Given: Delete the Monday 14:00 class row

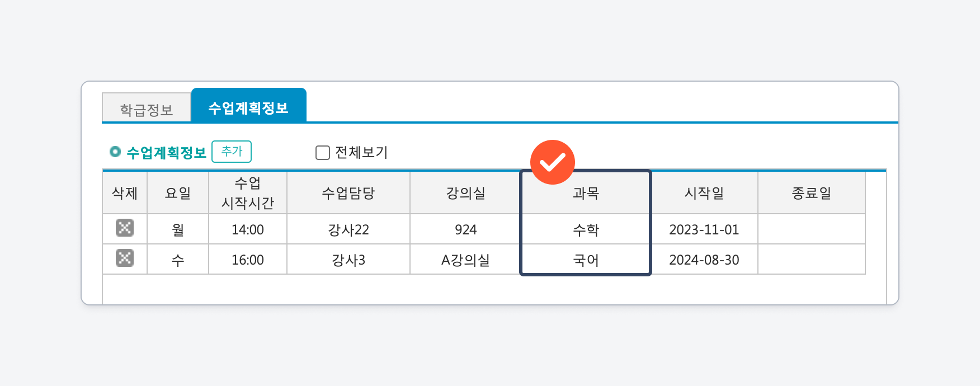Looking at the screenshot, I should click(x=125, y=228).
